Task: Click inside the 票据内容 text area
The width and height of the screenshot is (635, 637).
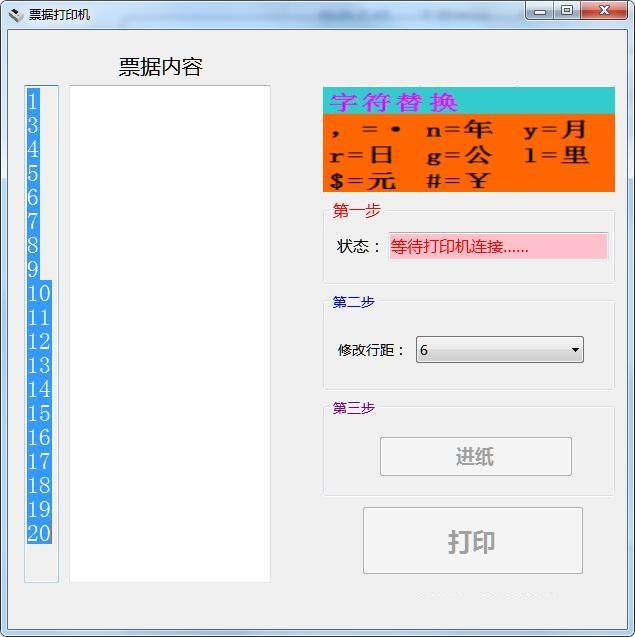Action: (x=170, y=334)
